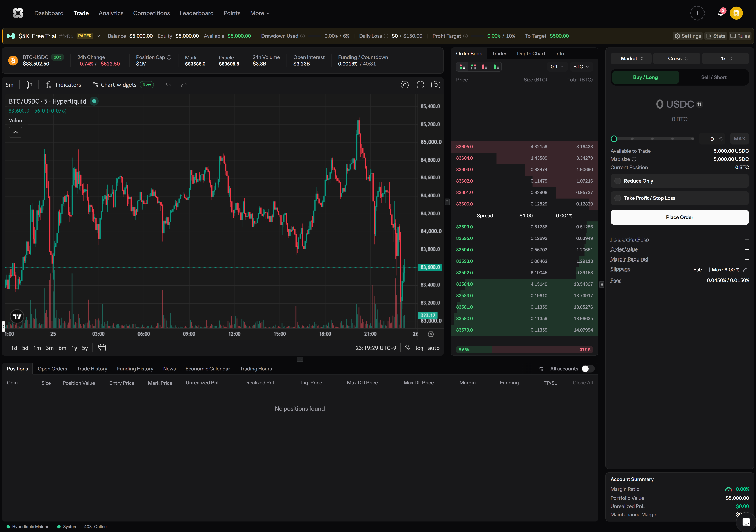Enable Reduce Only option
This screenshot has height=532, width=756.
(x=679, y=181)
